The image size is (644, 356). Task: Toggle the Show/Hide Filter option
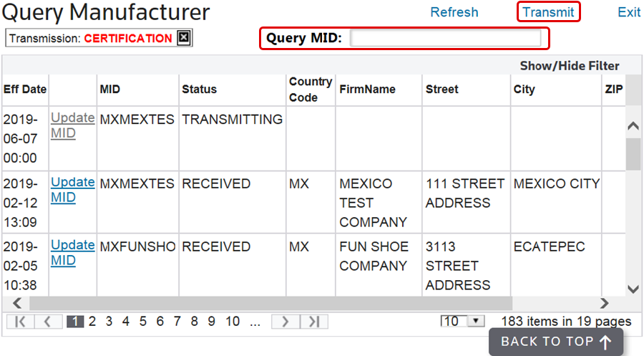[x=570, y=66]
